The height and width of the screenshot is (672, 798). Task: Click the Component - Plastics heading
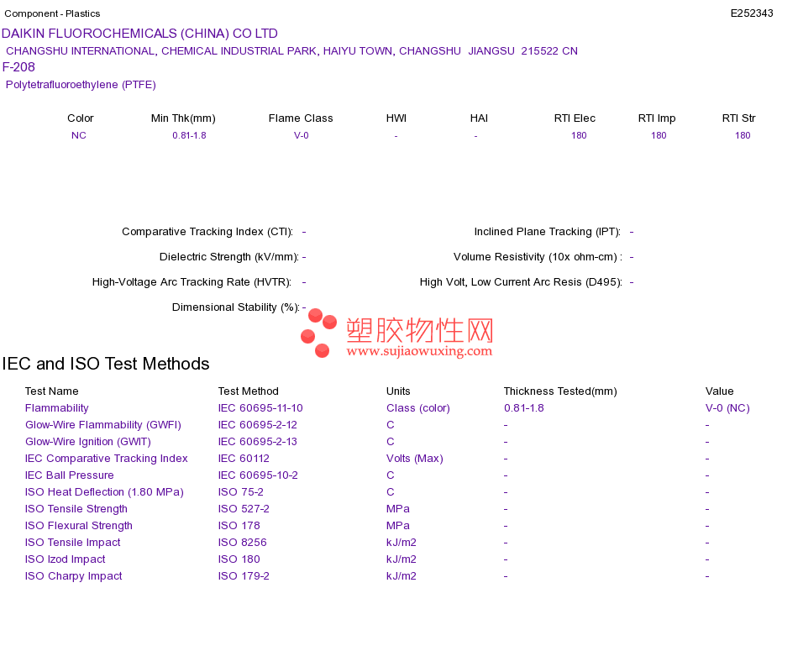click(x=52, y=13)
